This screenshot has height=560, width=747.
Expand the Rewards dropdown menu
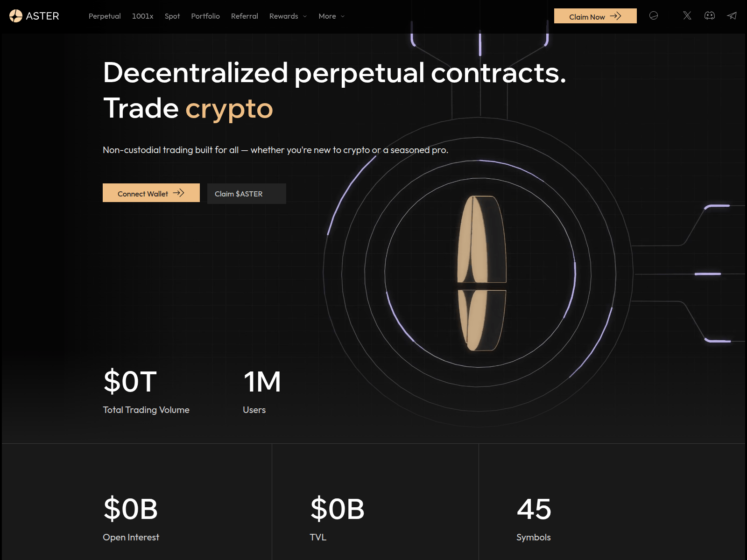[x=284, y=16]
